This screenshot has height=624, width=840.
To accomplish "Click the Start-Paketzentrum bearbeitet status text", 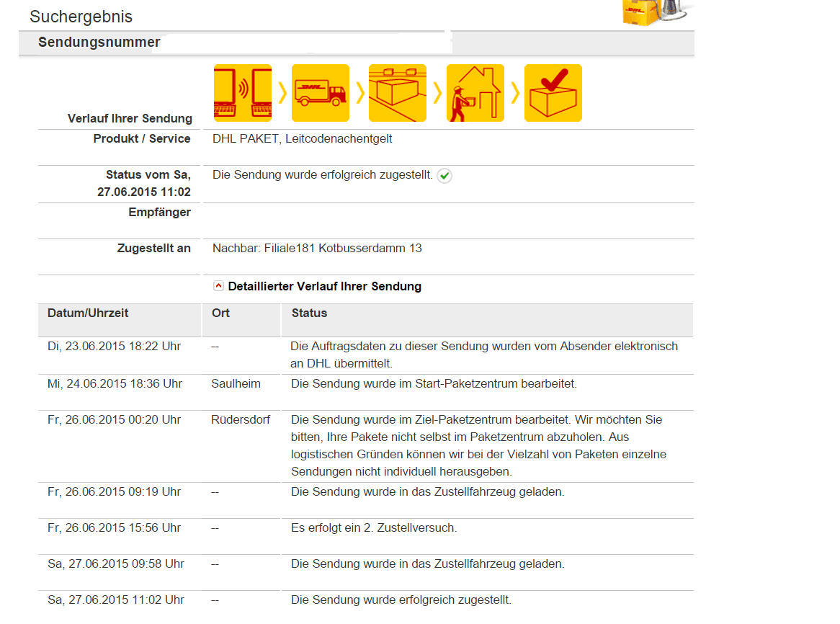I will pyautogui.click(x=434, y=383).
